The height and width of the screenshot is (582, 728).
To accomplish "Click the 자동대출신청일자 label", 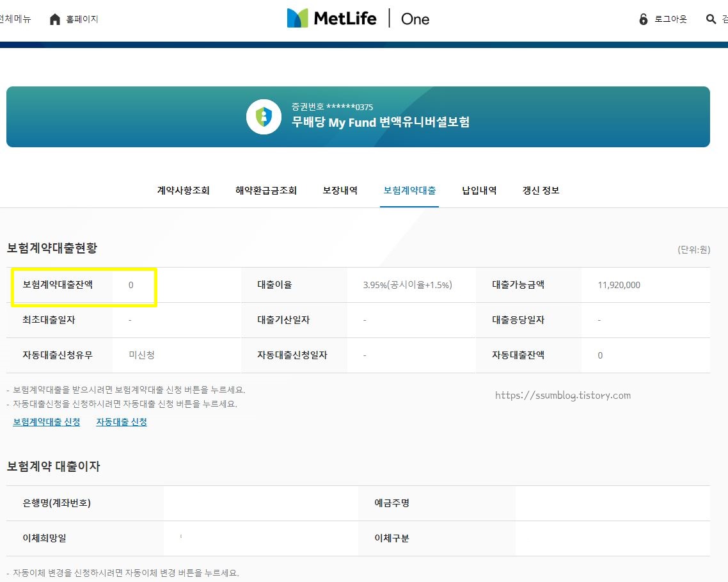I will [x=292, y=355].
